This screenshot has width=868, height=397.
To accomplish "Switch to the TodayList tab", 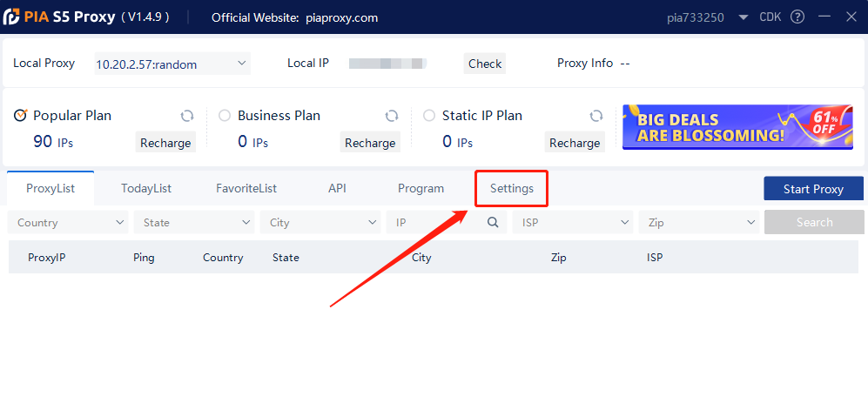I will pyautogui.click(x=146, y=188).
